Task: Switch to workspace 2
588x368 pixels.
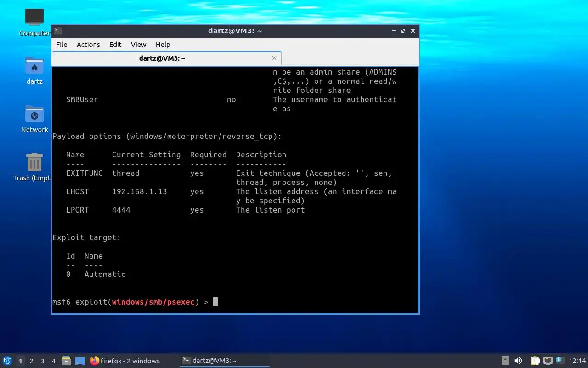Action: (x=31, y=361)
